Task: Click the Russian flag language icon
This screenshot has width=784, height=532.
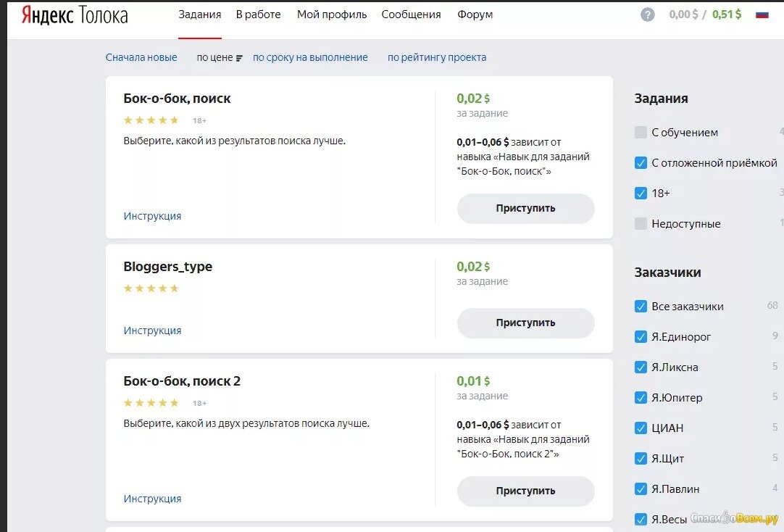Action: [x=762, y=14]
